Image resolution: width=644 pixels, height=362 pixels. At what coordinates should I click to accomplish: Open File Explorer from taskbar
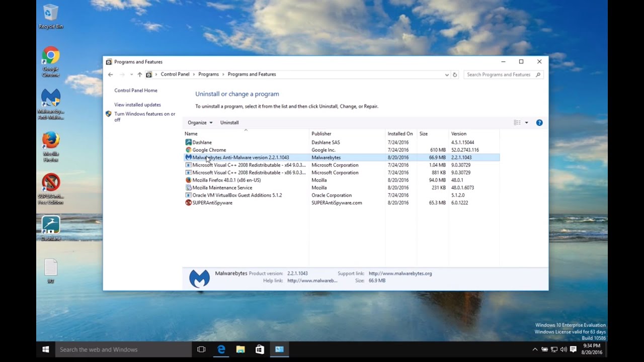[x=240, y=349]
